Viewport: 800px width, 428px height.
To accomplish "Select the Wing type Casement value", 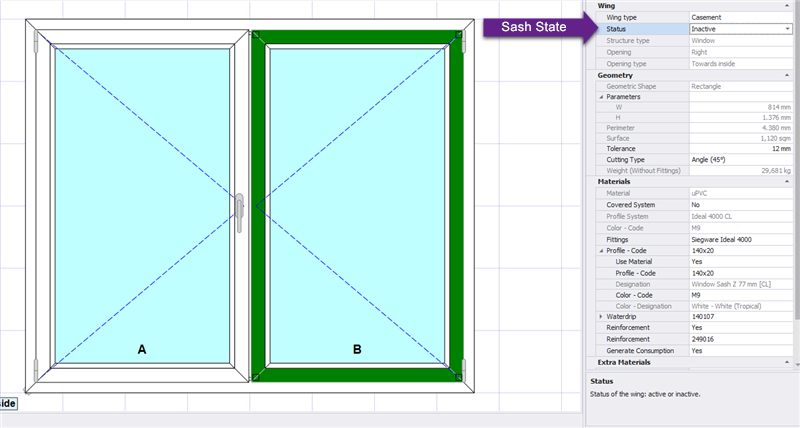I will click(x=738, y=18).
